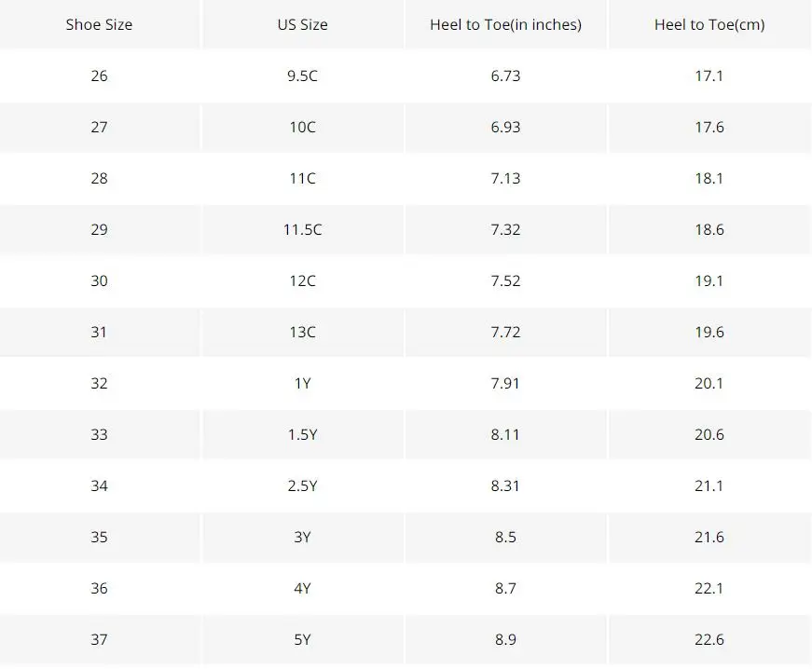Click the 11.5C US size entry
The width and height of the screenshot is (812, 669).
click(x=302, y=230)
